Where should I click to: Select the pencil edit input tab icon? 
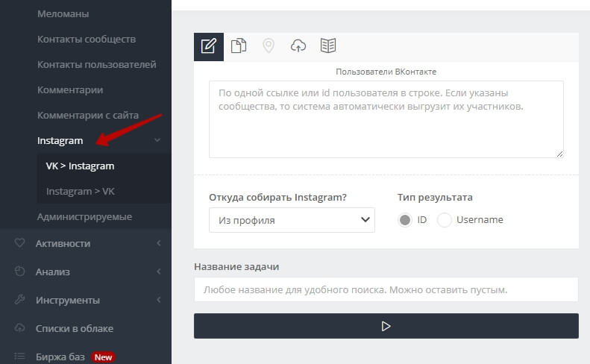(x=209, y=46)
